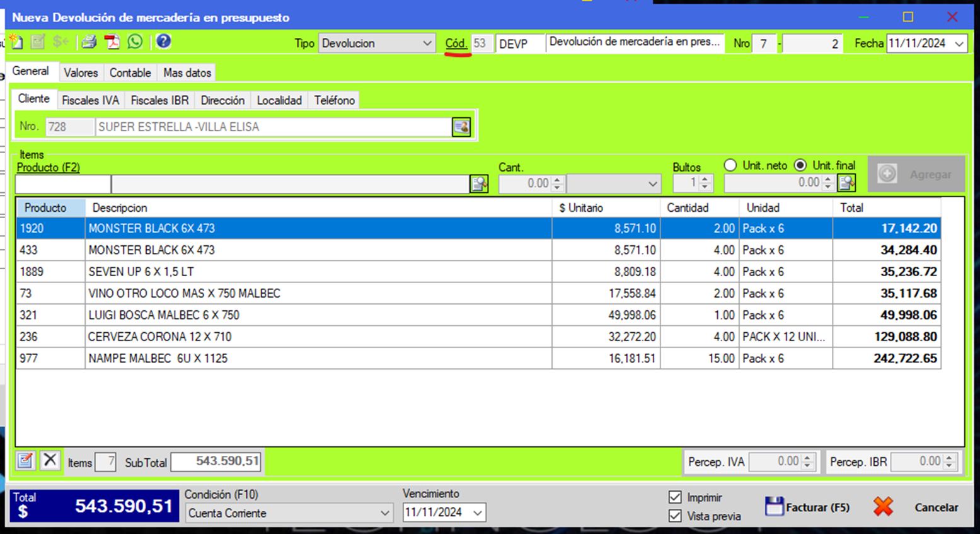Open product search icon beside Producto field
Image resolution: width=980 pixels, height=534 pixels.
[479, 183]
